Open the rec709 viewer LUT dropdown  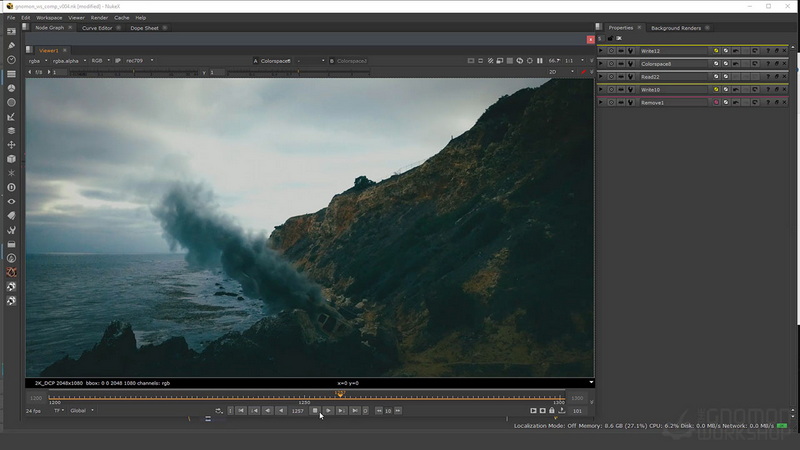tap(139, 61)
